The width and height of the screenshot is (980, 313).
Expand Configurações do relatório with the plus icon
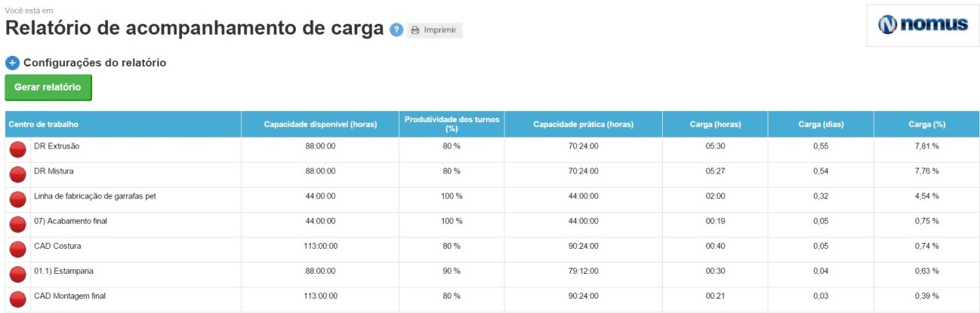[12, 63]
